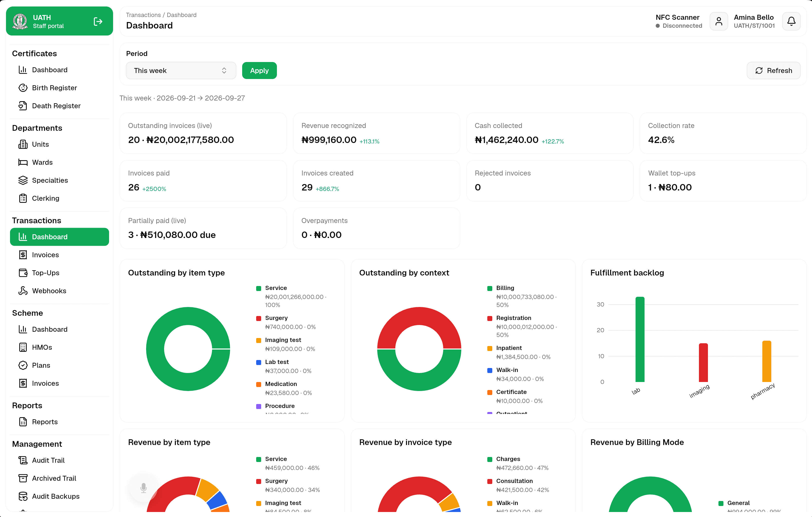Click the red imaging bar

point(703,362)
